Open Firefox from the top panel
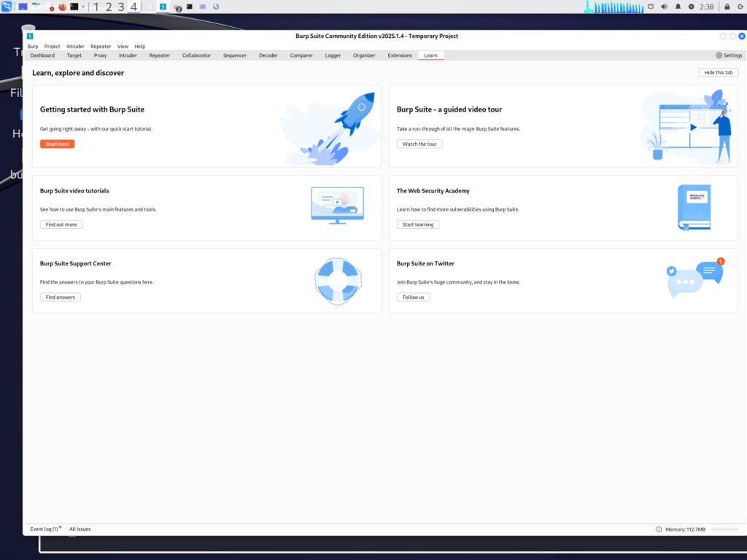 (61, 7)
